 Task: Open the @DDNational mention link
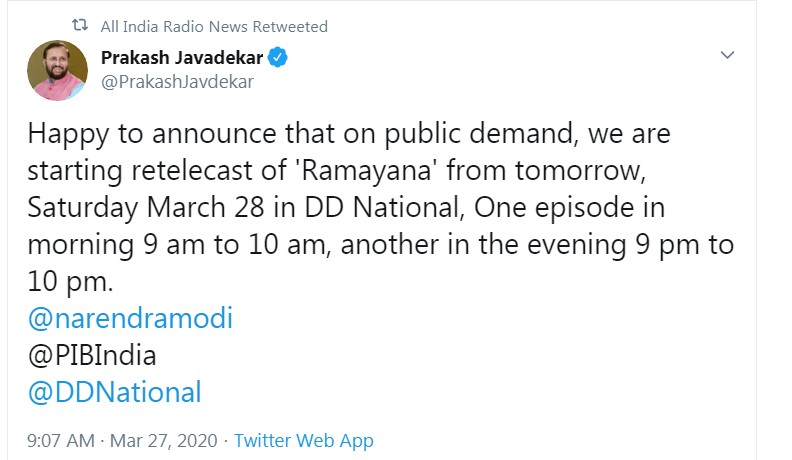(x=114, y=391)
